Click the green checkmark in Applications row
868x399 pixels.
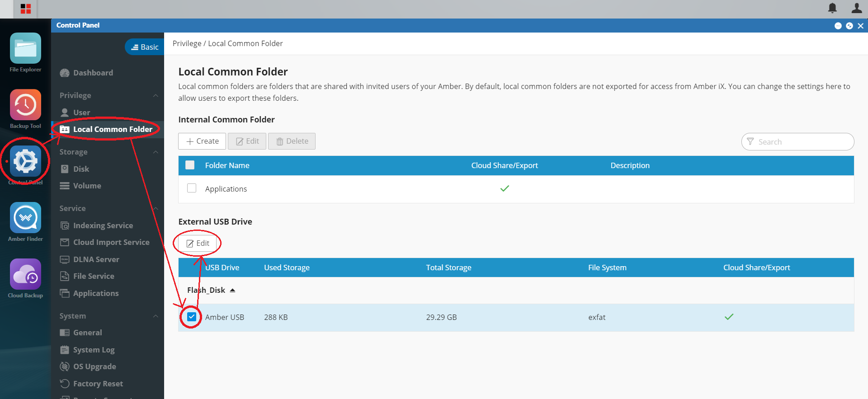coord(505,188)
